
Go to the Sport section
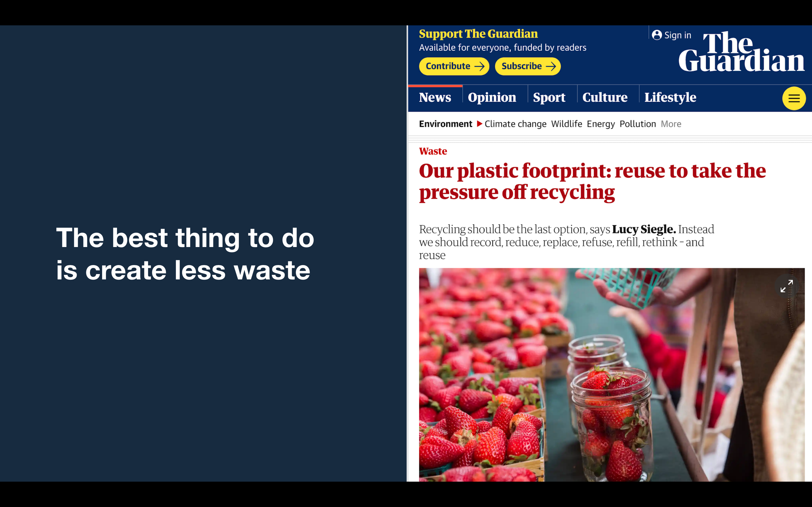[x=549, y=97]
